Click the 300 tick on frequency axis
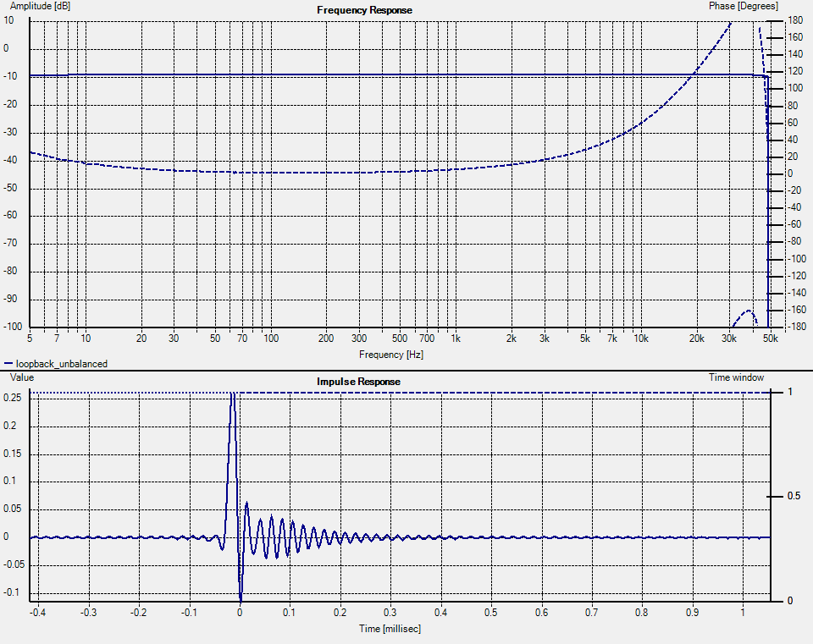813x644 pixels. coord(359,339)
